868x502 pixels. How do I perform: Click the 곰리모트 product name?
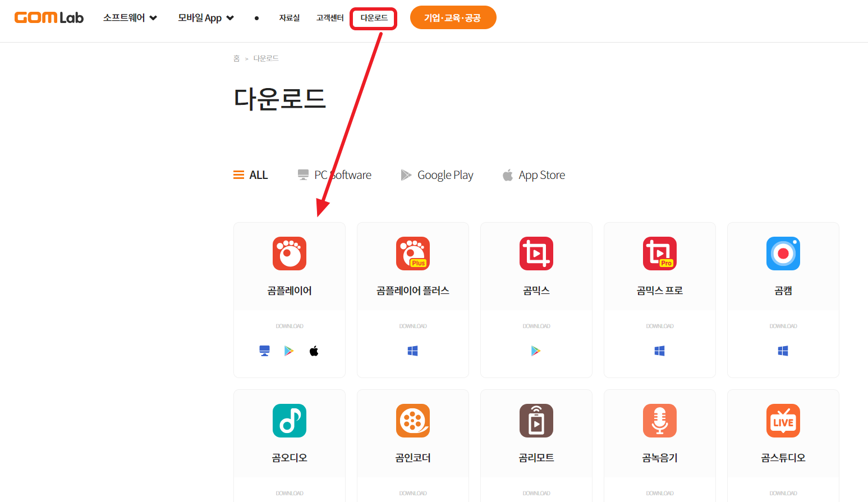(536, 458)
